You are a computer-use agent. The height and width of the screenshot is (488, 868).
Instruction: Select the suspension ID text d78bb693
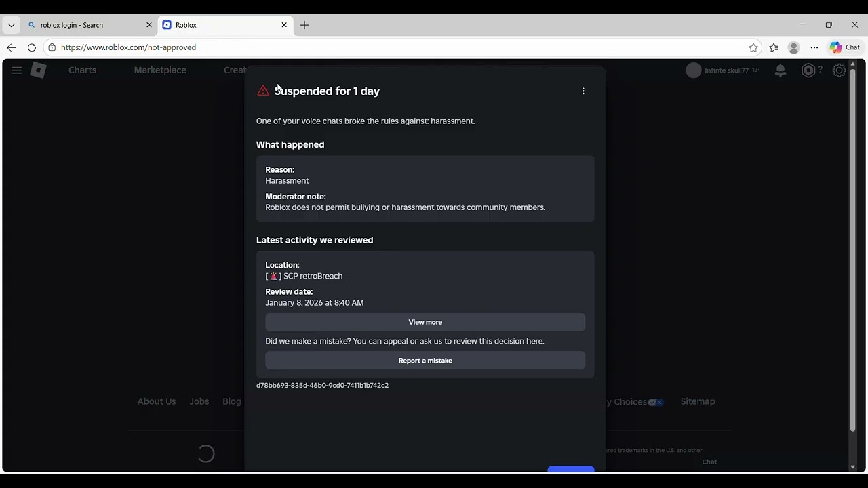click(322, 385)
